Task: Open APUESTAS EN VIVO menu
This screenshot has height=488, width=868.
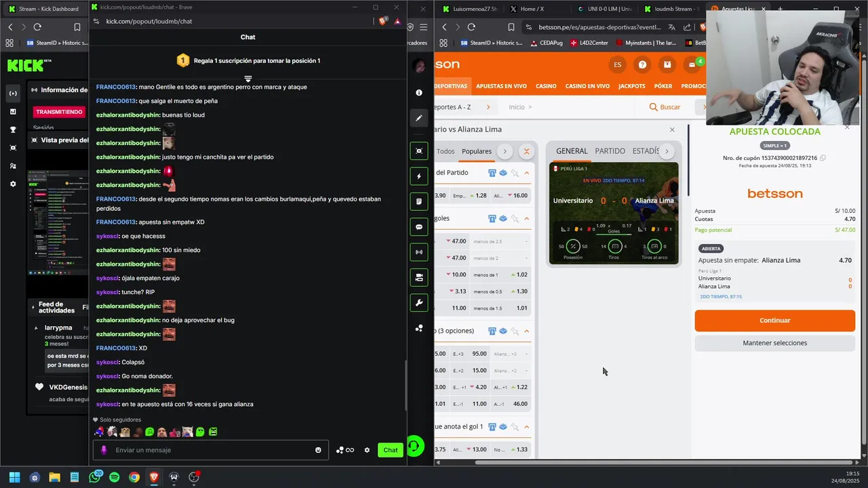Action: [501, 86]
